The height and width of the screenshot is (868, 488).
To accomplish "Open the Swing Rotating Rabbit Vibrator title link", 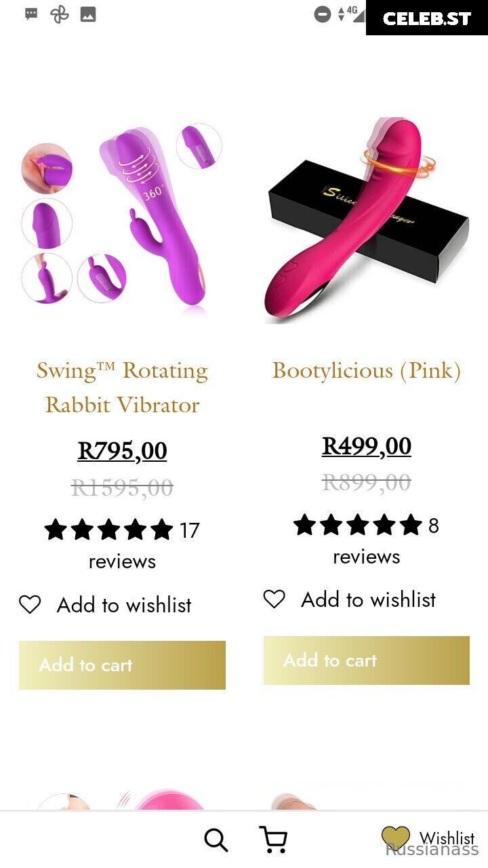I will coord(122,387).
